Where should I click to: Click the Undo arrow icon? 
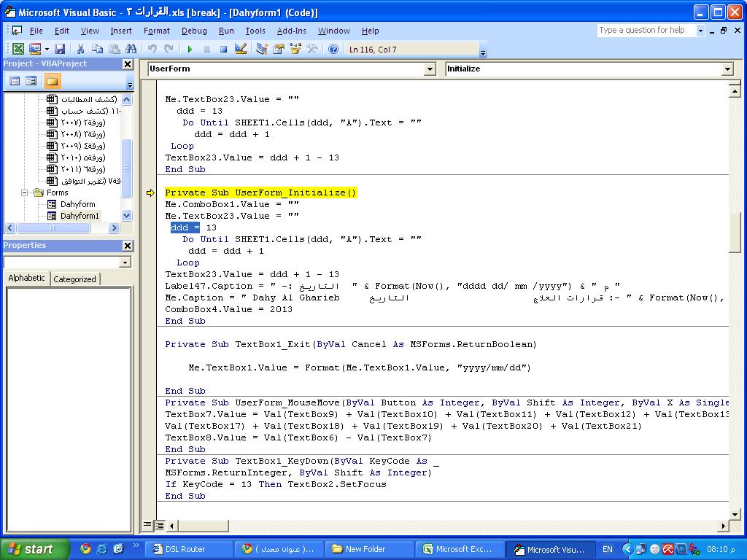click(x=152, y=49)
